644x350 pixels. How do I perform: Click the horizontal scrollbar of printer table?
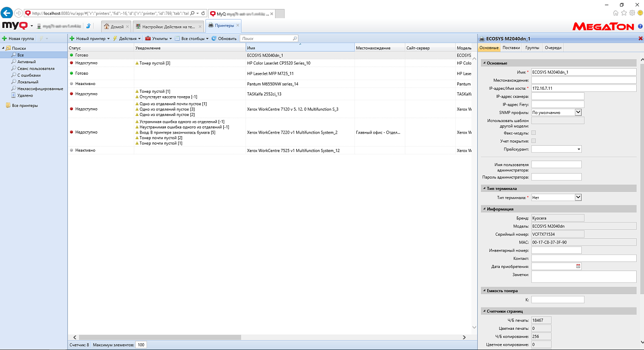tap(160, 338)
